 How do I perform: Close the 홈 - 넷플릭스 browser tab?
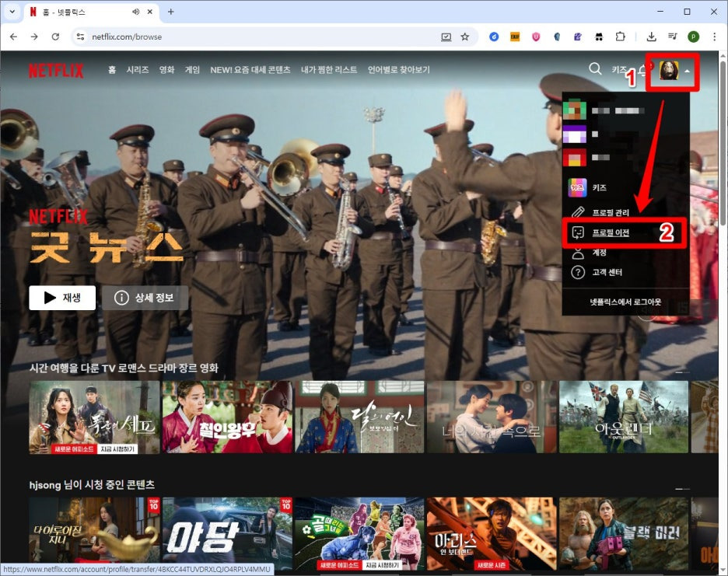(149, 12)
